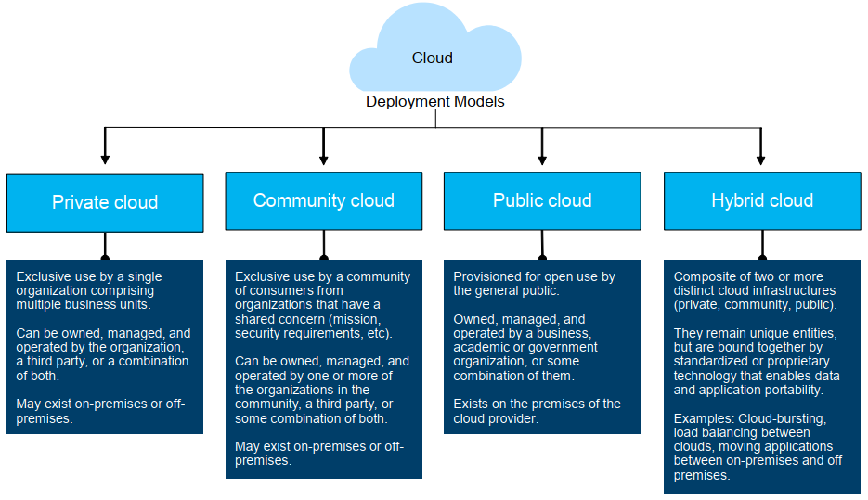Click text '(private, community, public)'
The height and width of the screenshot is (500, 868).
(x=755, y=305)
